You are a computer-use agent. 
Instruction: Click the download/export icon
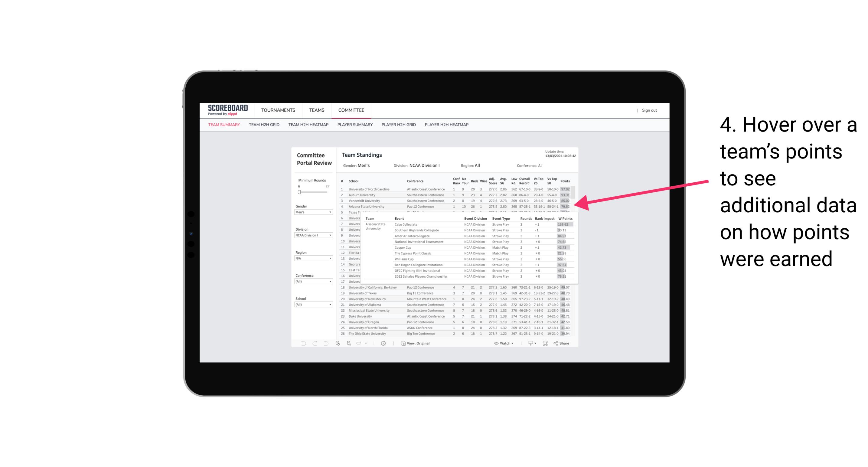pyautogui.click(x=530, y=343)
